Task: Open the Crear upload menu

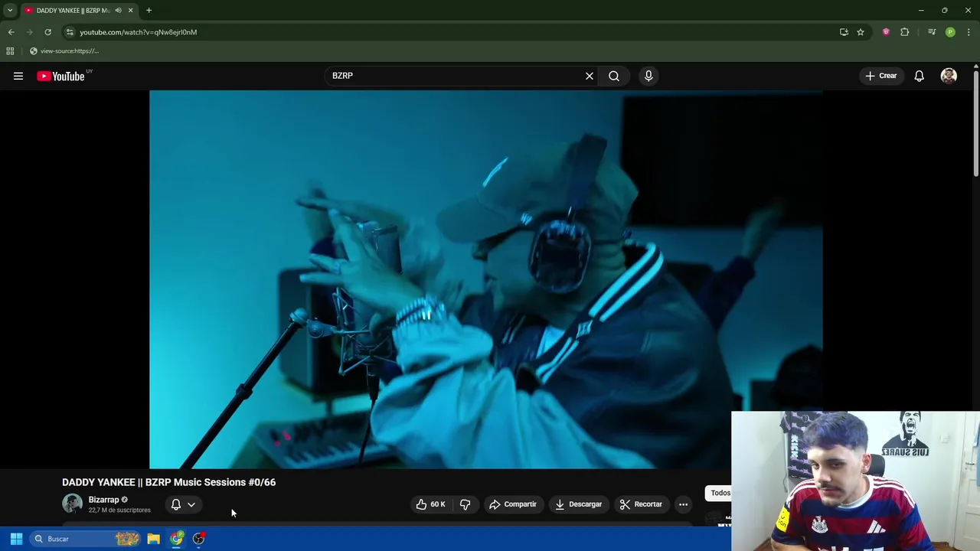Action: click(881, 76)
